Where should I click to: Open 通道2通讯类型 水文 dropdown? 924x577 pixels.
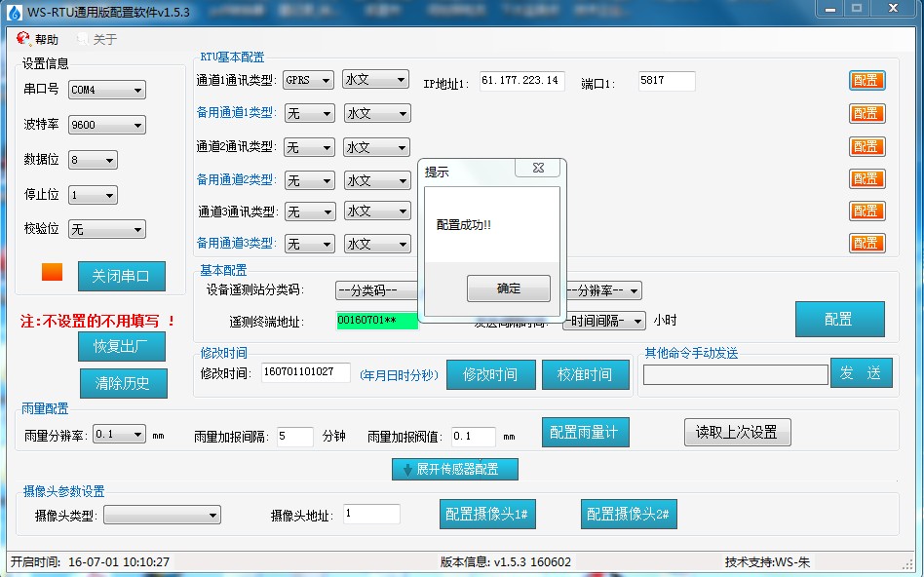click(376, 147)
